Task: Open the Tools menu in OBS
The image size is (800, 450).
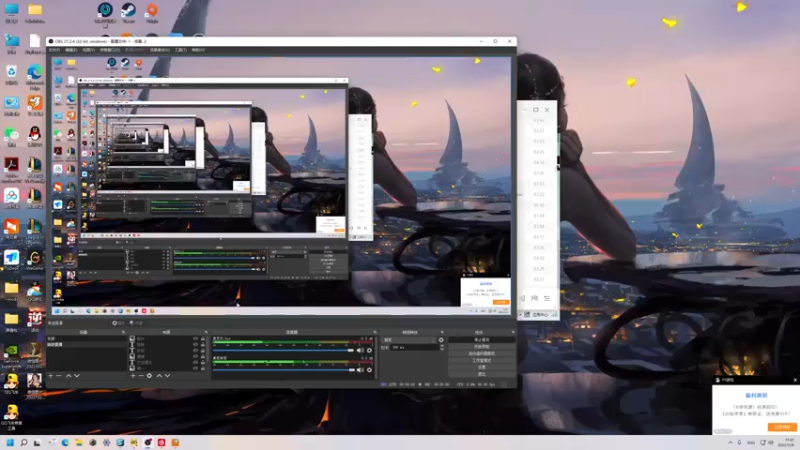Action: (x=181, y=50)
